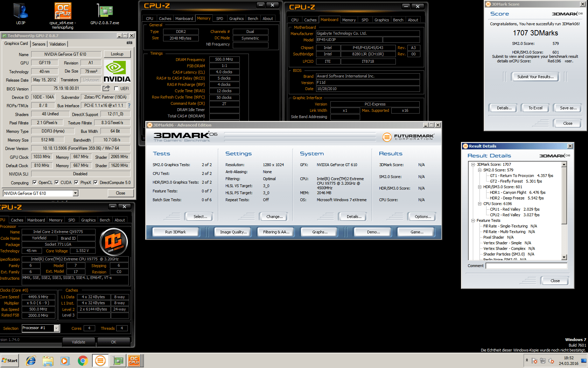Toggle the UEFI checkbox in GPU-Z
The width and height of the screenshot is (588, 368).
tap(116, 89)
